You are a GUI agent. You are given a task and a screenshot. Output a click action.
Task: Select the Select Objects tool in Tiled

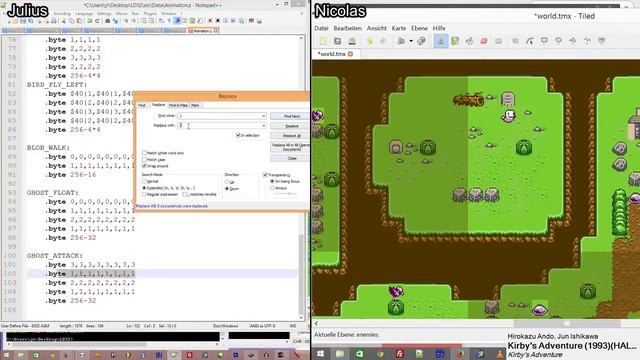coord(516,41)
